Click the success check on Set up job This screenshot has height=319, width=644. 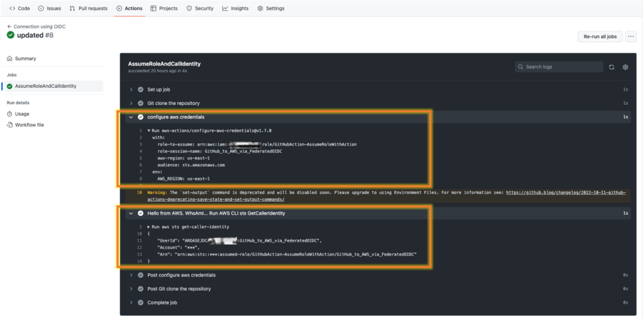click(140, 89)
